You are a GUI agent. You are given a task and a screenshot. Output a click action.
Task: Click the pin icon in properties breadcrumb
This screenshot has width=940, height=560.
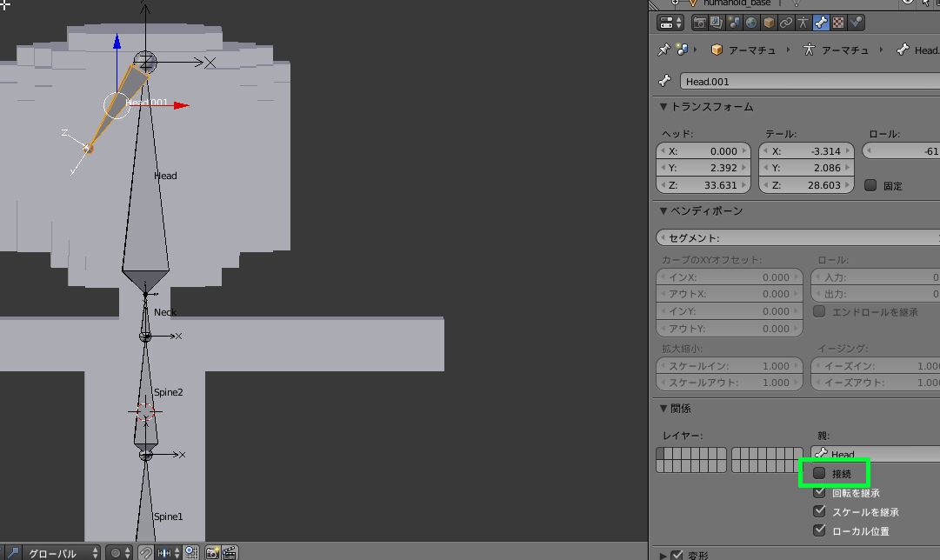(x=664, y=50)
